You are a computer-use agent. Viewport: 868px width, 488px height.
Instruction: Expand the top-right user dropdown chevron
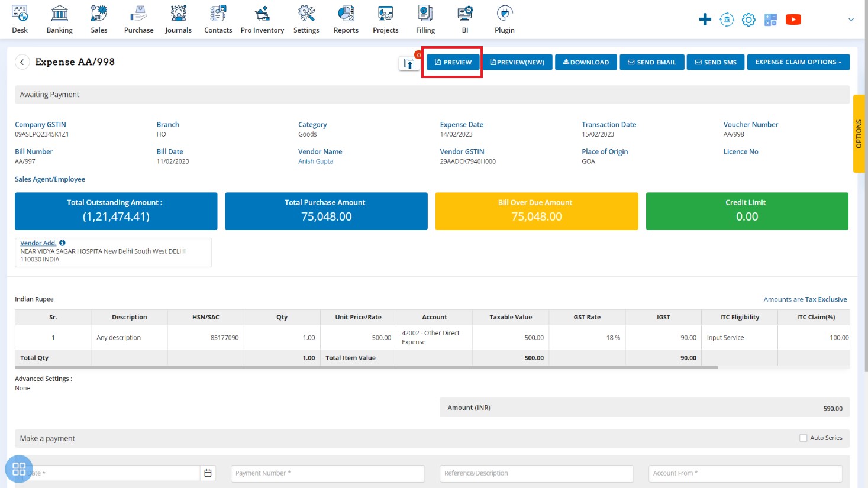click(x=851, y=20)
